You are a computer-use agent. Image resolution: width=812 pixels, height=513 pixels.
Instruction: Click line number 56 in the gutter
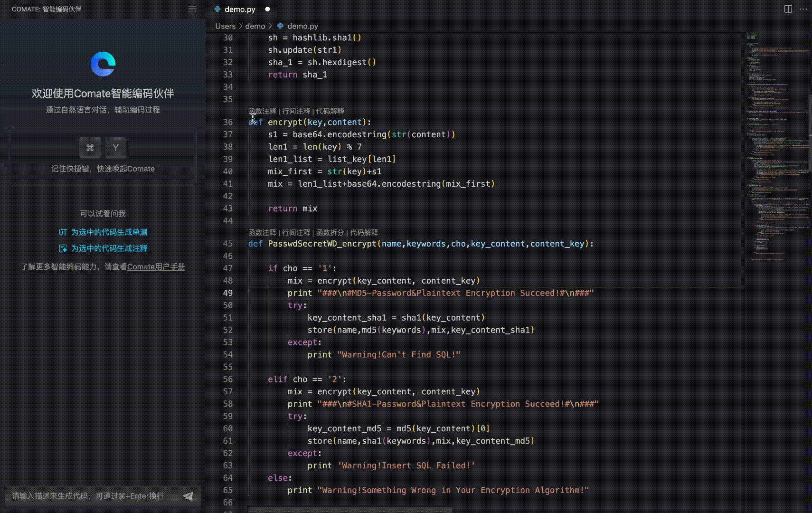coord(228,380)
